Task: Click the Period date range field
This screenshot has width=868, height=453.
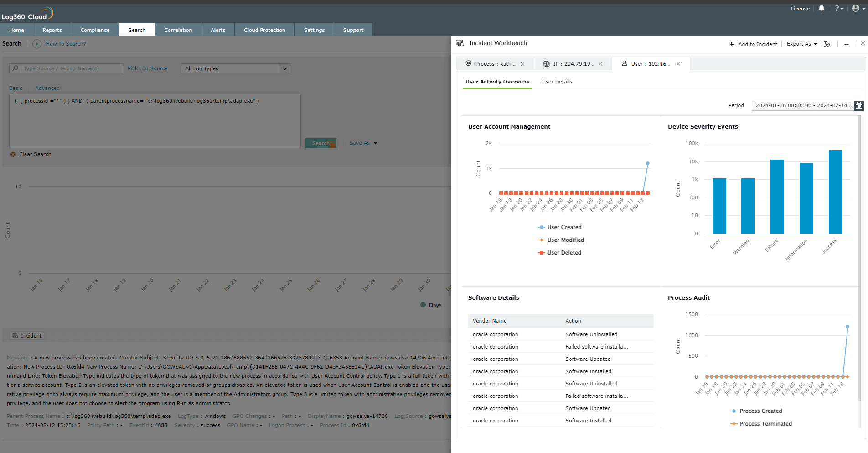Action: tap(803, 105)
